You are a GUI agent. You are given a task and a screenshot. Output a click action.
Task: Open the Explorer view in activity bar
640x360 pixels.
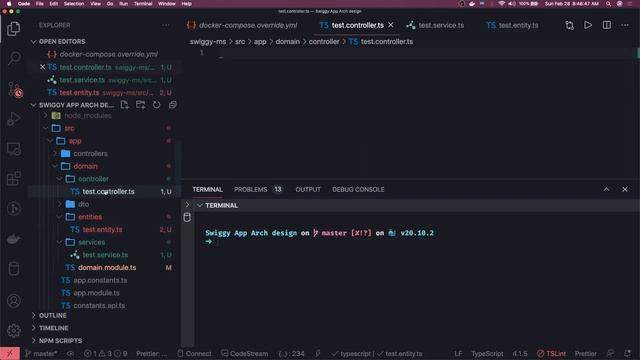coord(13,29)
